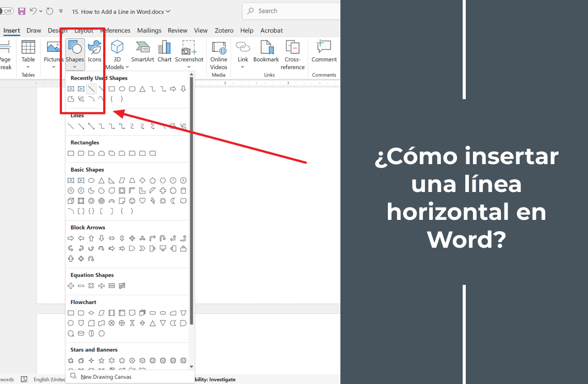Open the Review tab
Screen dimensions: 588x384
point(177,30)
